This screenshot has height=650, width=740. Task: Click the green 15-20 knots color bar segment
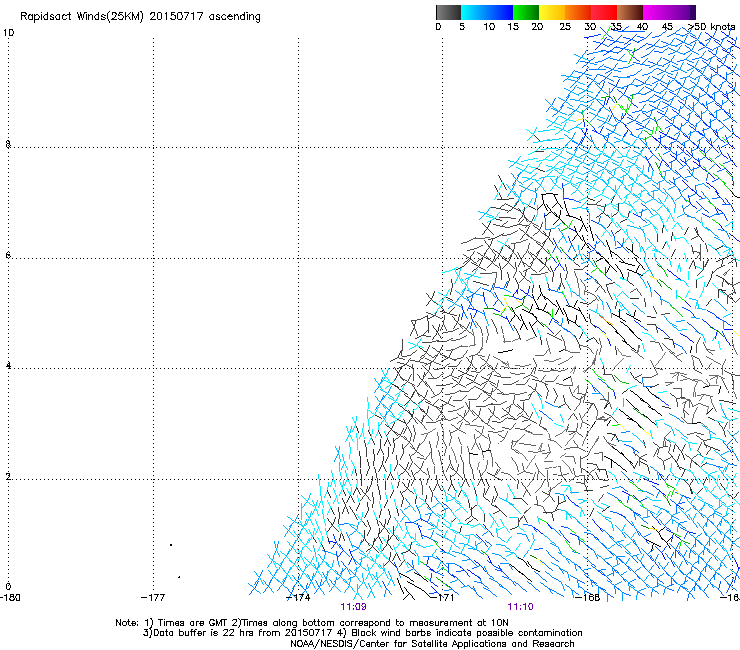pos(526,12)
